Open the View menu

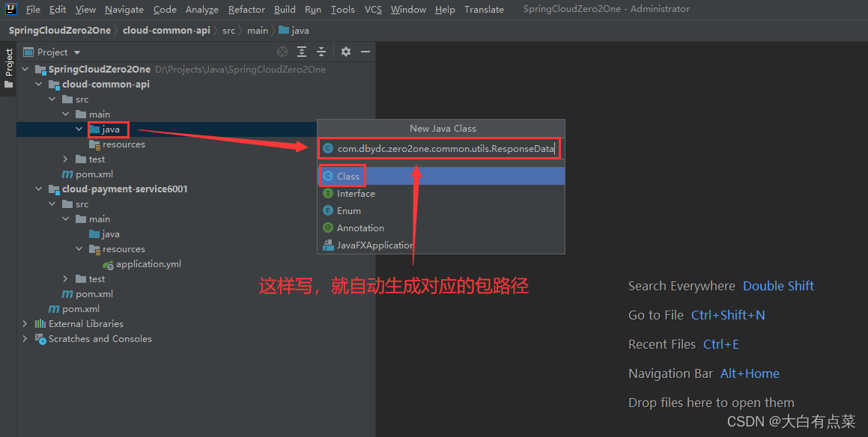[x=85, y=10]
